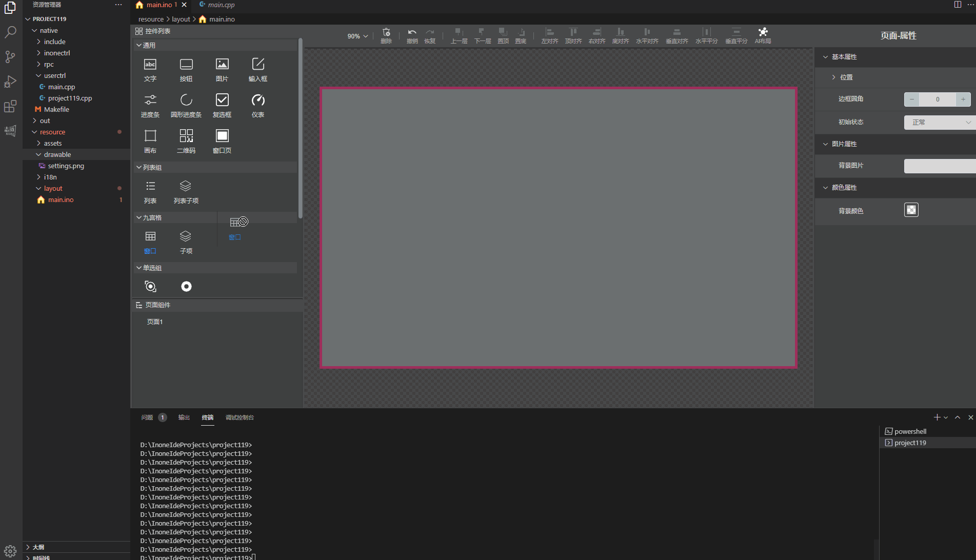Expand the assets folder
This screenshot has height=560, width=976.
52,143
